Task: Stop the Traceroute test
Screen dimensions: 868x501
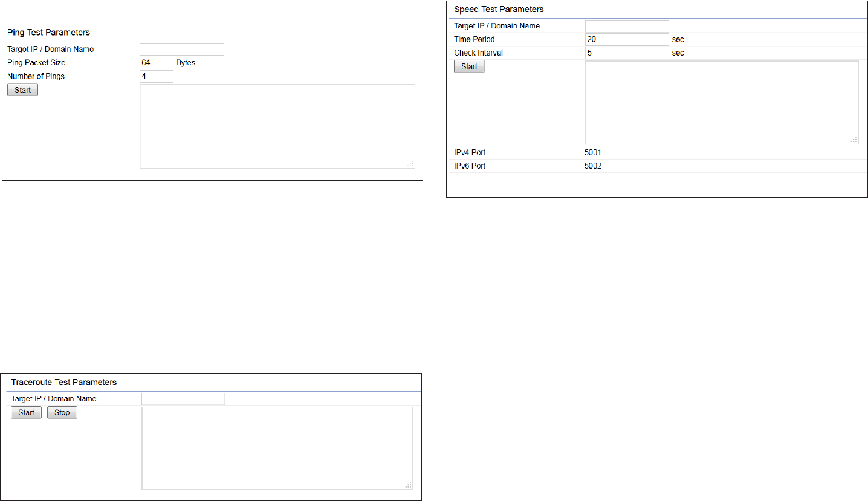Action: coord(62,413)
